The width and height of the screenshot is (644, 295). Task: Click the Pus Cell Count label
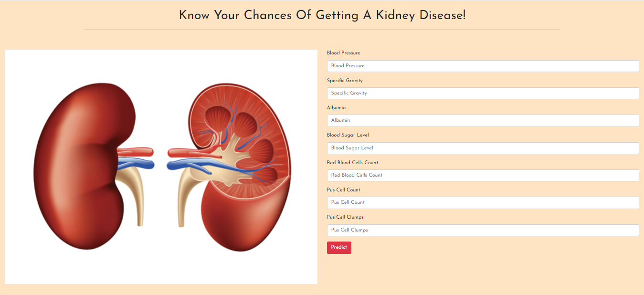342,190
